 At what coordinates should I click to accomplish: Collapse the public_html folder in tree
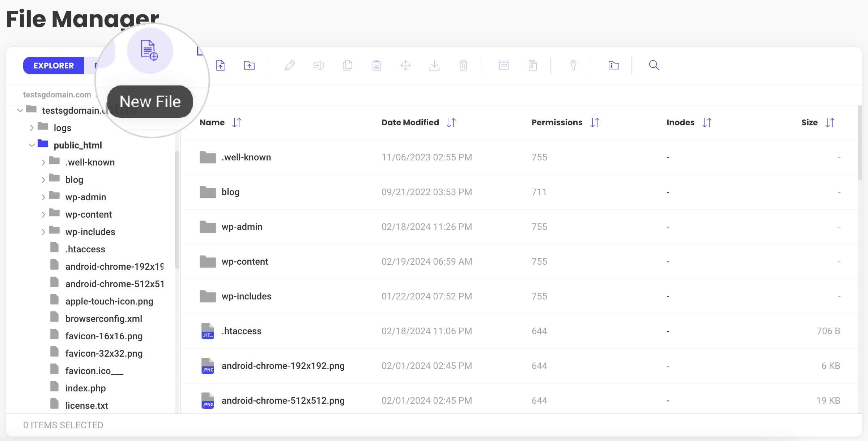(x=32, y=145)
